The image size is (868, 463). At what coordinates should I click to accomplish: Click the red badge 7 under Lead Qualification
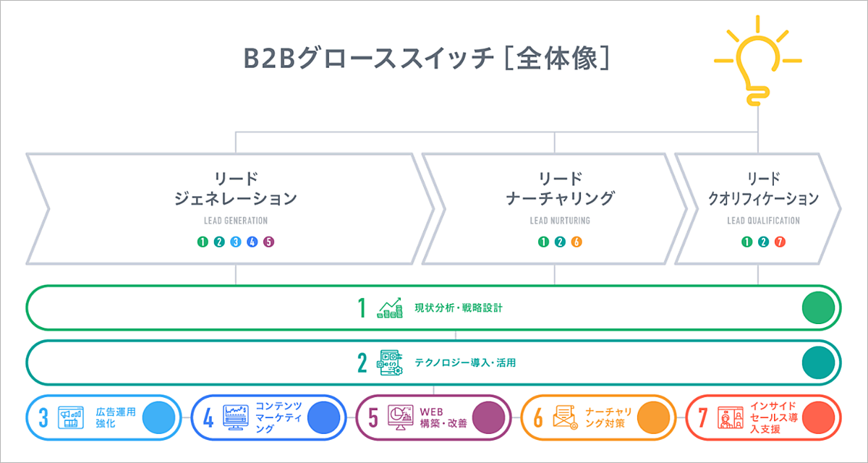[x=779, y=242]
